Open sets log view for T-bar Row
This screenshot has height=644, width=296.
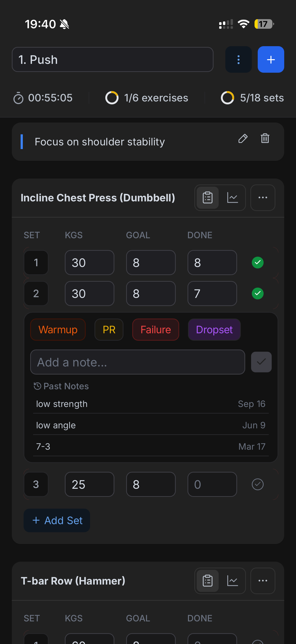click(208, 581)
